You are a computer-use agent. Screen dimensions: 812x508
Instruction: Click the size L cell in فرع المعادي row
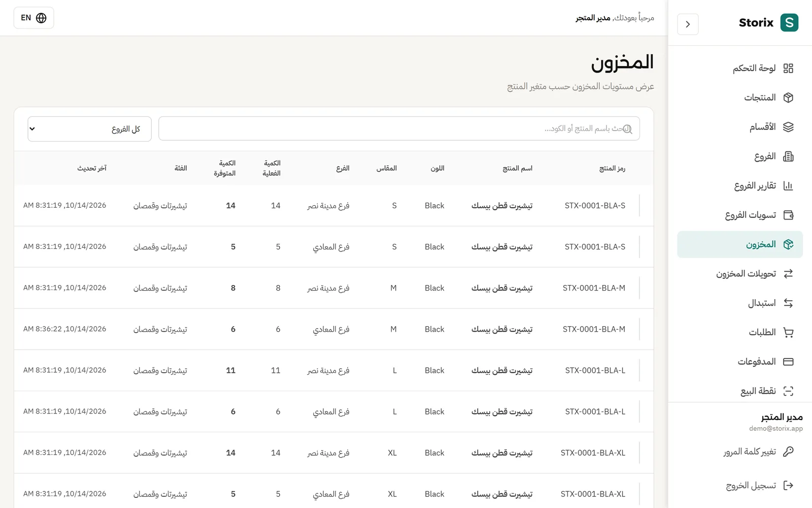point(395,411)
